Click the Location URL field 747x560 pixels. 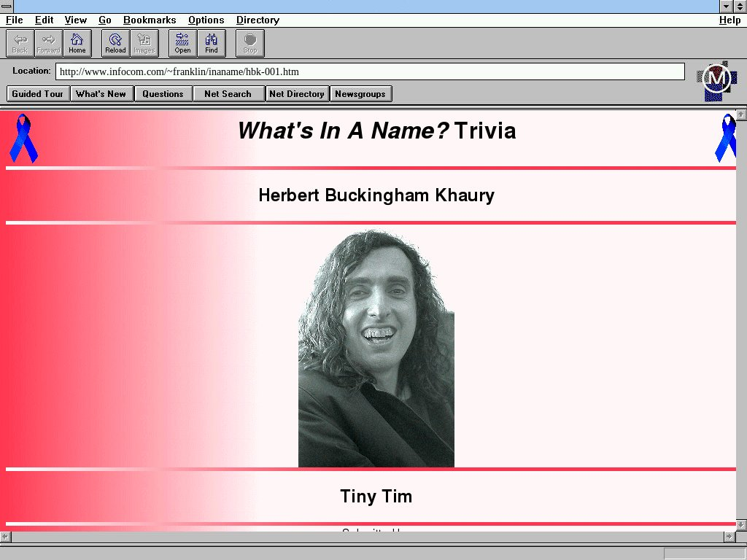(x=370, y=71)
